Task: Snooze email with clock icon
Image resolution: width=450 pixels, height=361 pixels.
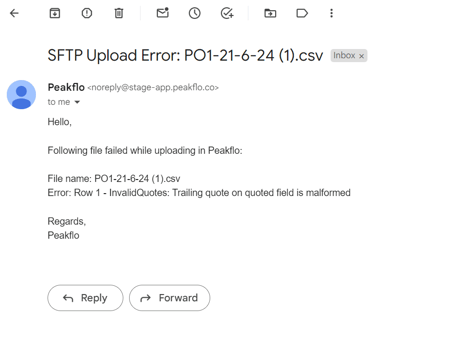Action: (x=195, y=13)
